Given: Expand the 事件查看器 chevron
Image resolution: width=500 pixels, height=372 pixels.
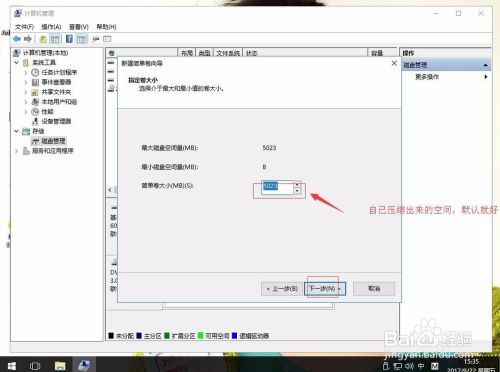Looking at the screenshot, I should pos(26,82).
